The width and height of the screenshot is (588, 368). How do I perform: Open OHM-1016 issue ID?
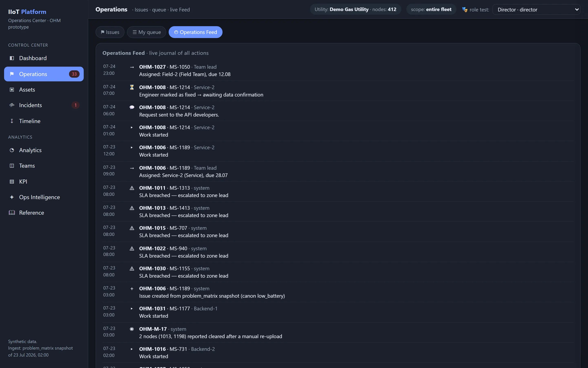click(x=152, y=349)
